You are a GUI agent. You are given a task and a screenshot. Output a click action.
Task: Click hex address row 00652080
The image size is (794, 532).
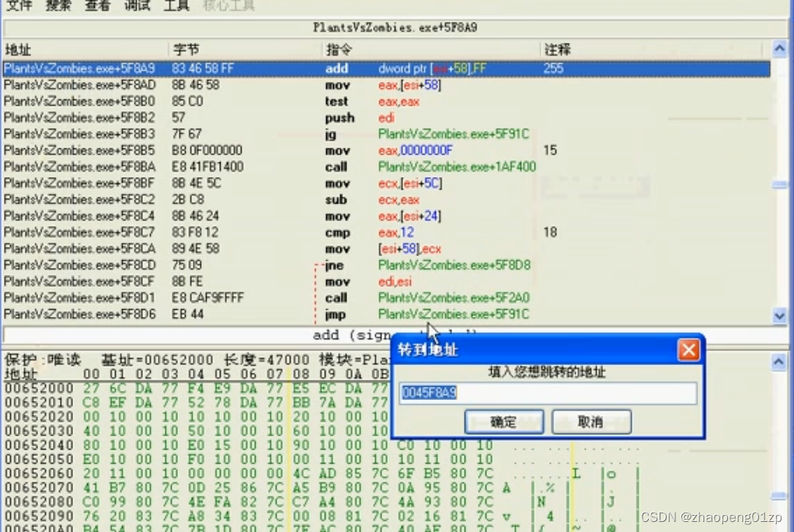pos(39,502)
